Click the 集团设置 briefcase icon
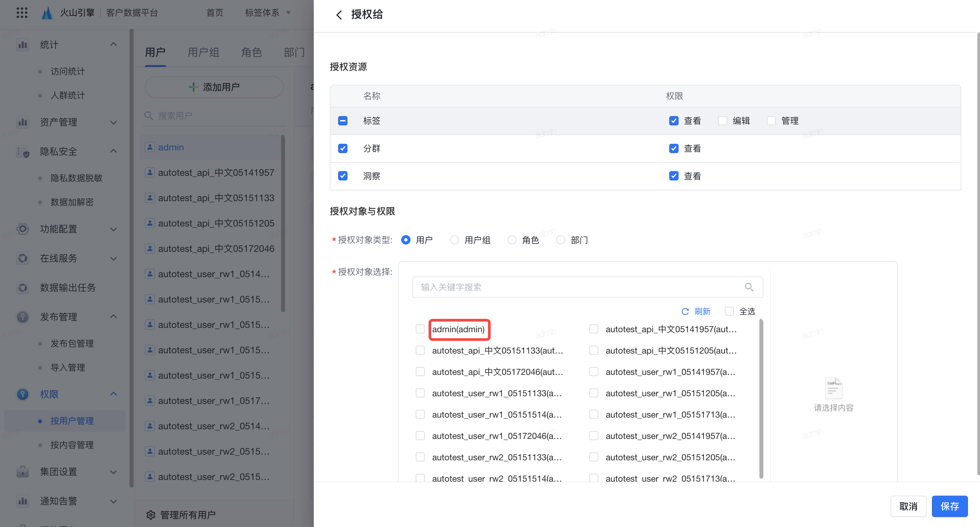The height and width of the screenshot is (527, 980). [23, 472]
